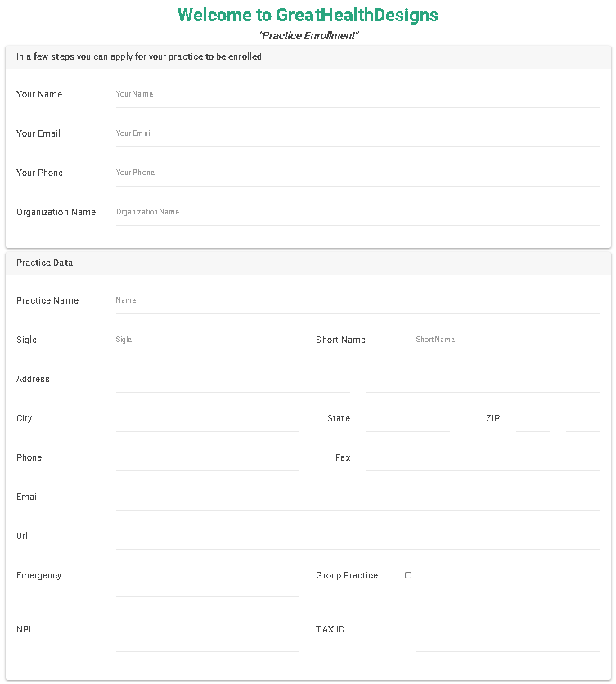Select the Short Name input field
Screen dimensions: 616x684
click(x=507, y=340)
